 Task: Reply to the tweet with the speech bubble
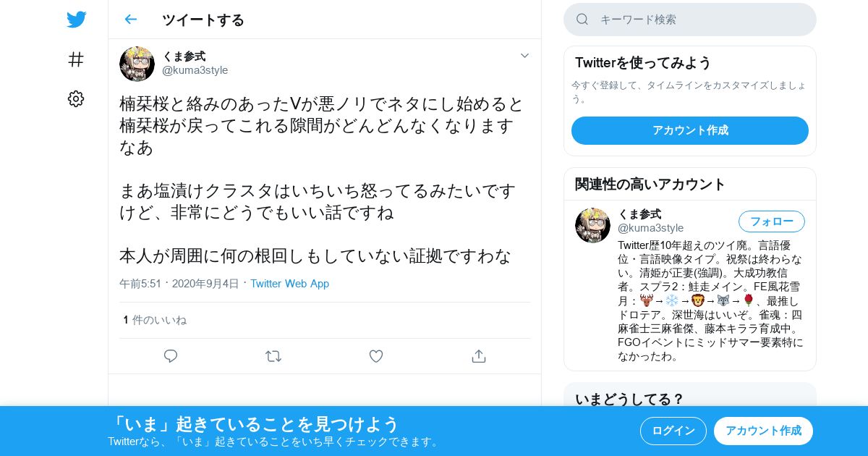171,356
